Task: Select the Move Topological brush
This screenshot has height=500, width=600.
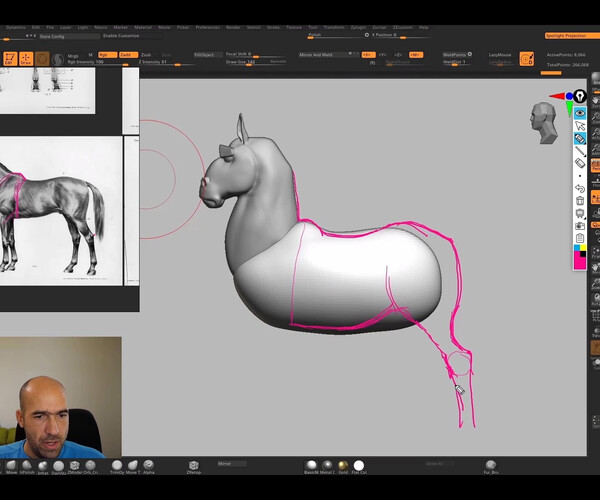Action: click(x=133, y=465)
